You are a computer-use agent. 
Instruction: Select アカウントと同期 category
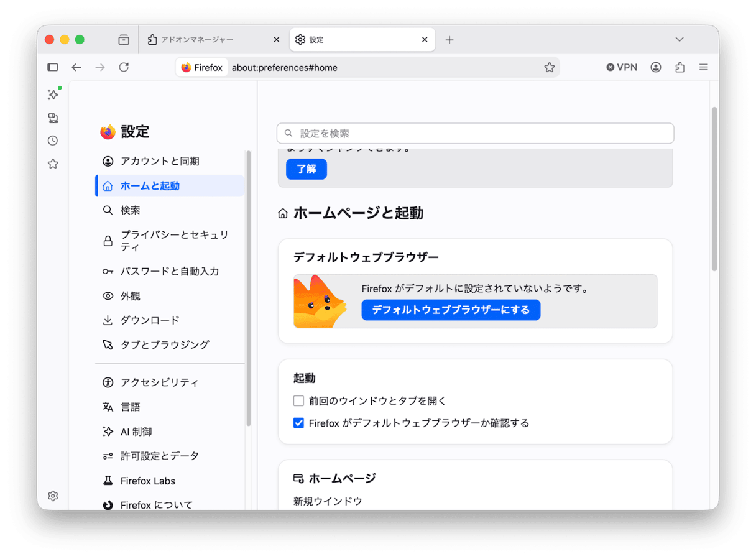170,161
